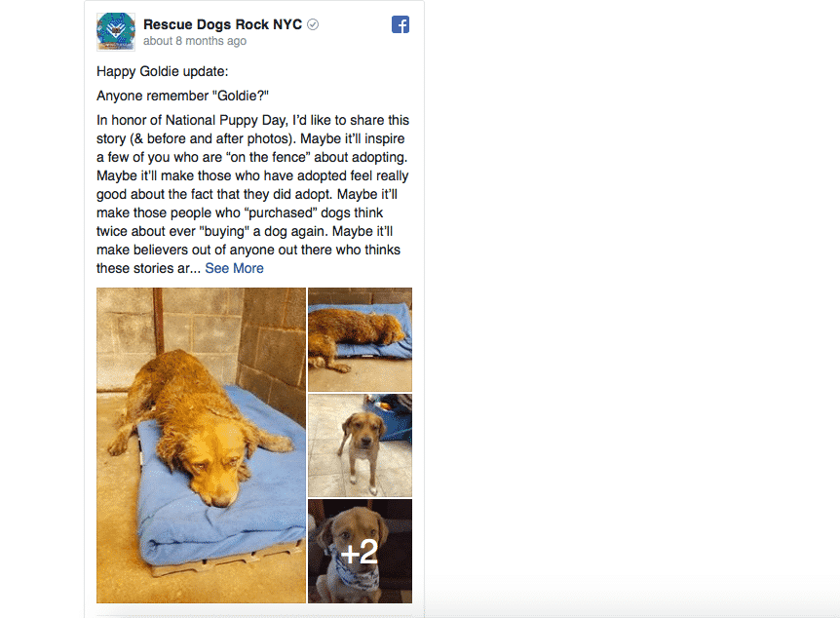This screenshot has height=618, width=840.
Task: Open the large photo of dog on blue blanket
Action: tap(201, 445)
